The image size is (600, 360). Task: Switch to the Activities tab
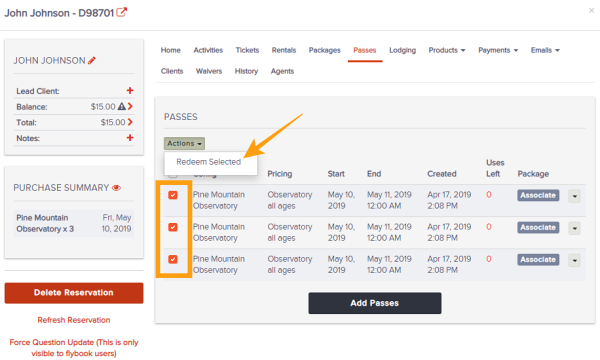(x=208, y=50)
